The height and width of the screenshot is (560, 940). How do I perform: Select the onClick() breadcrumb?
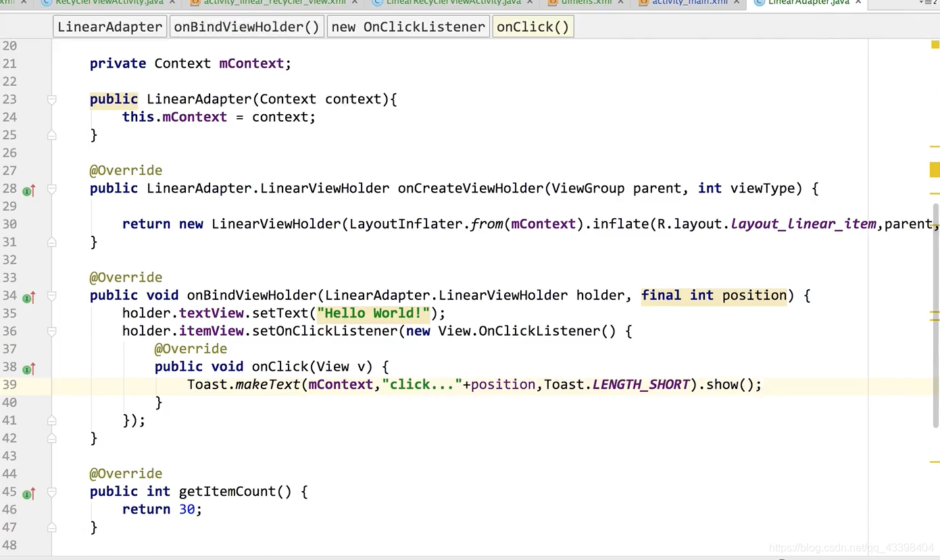533,27
